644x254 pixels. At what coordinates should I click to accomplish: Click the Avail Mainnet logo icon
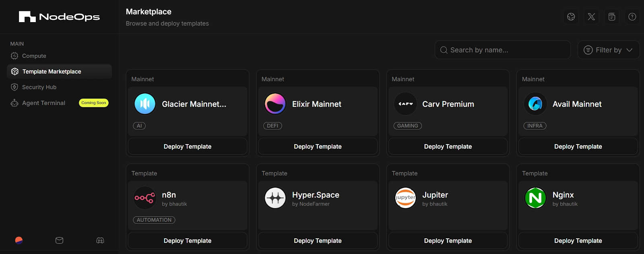point(535,104)
